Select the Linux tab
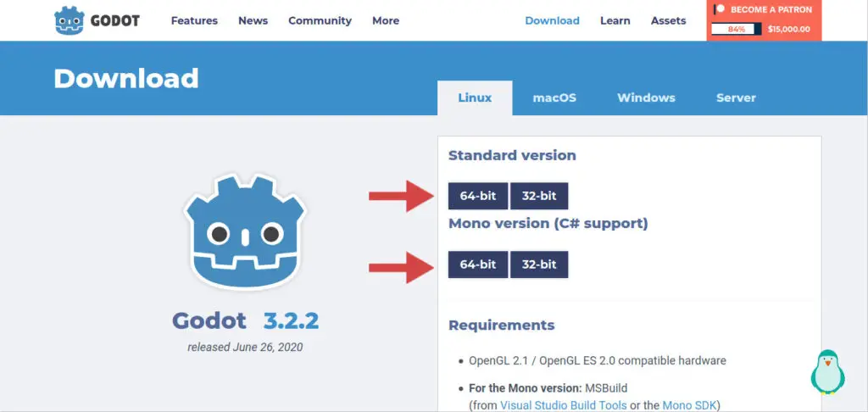 point(475,98)
